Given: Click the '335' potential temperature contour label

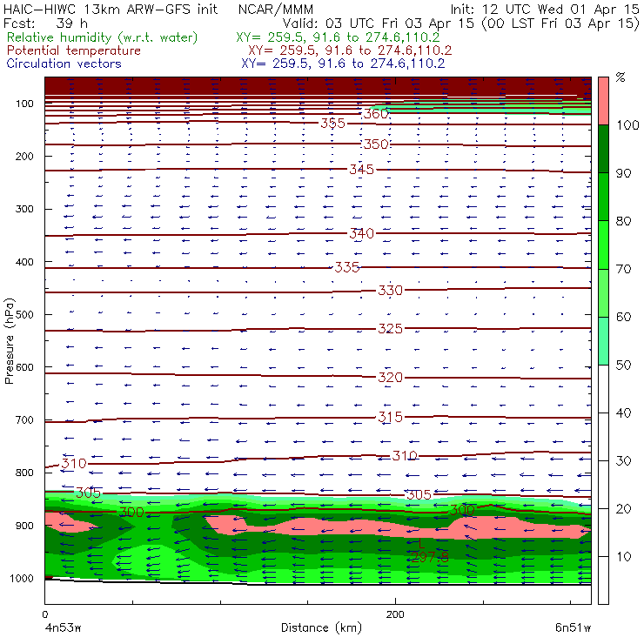Looking at the screenshot, I should click(x=347, y=267).
